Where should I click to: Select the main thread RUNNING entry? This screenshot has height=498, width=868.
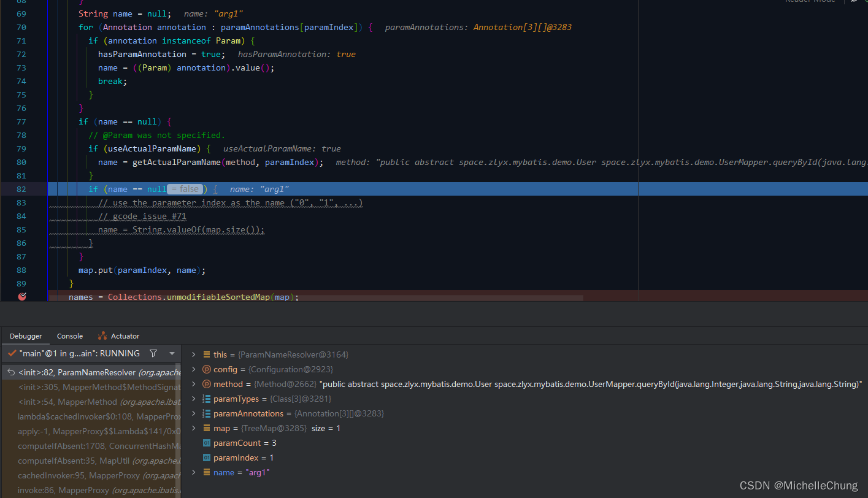[80, 353]
